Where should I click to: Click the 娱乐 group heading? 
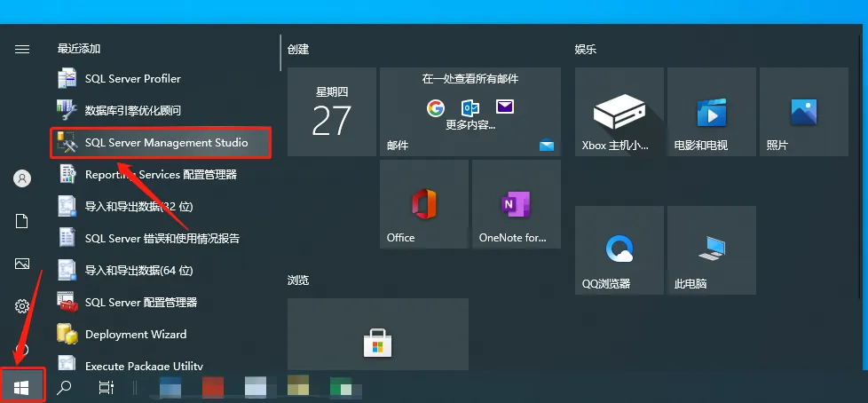click(x=586, y=50)
